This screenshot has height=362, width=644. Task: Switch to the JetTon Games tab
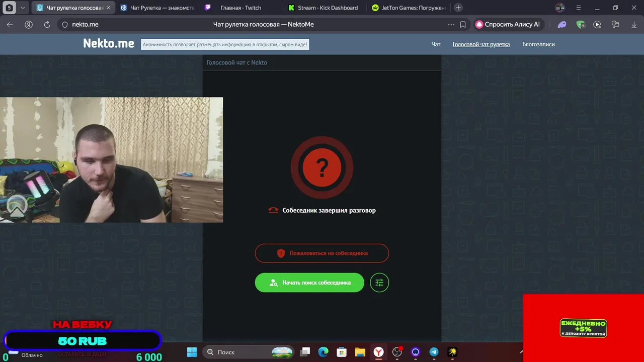[409, 8]
